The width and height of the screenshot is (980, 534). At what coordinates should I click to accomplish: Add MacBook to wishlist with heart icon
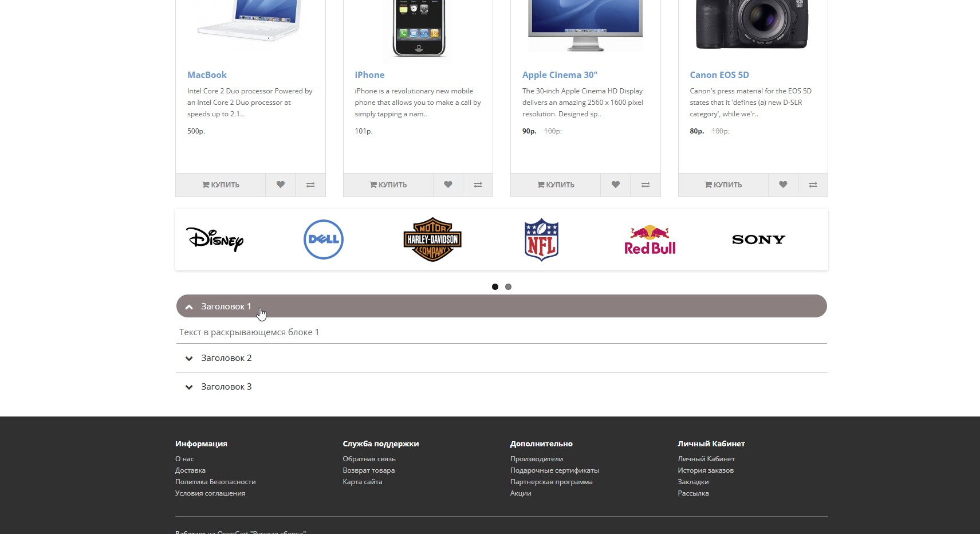(x=280, y=184)
